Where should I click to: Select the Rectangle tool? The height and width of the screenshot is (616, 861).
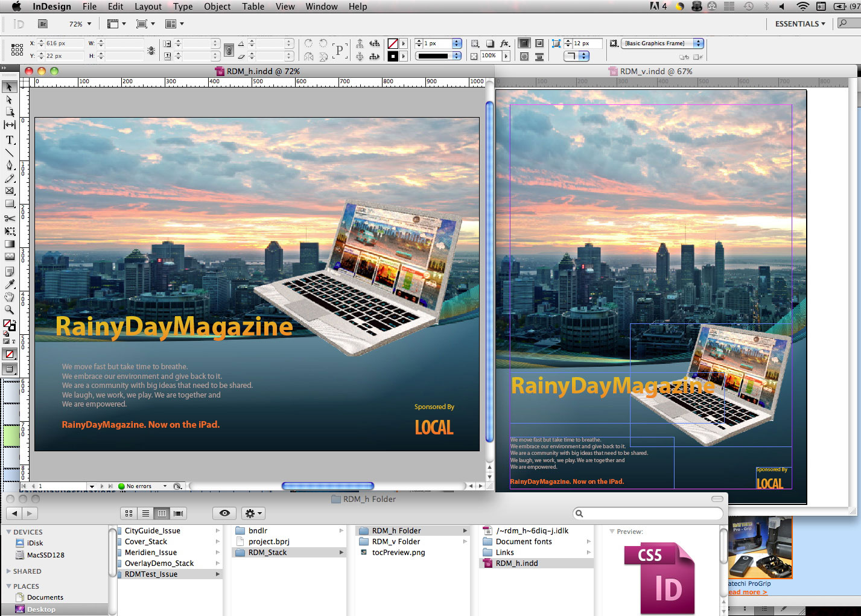pyautogui.click(x=9, y=204)
